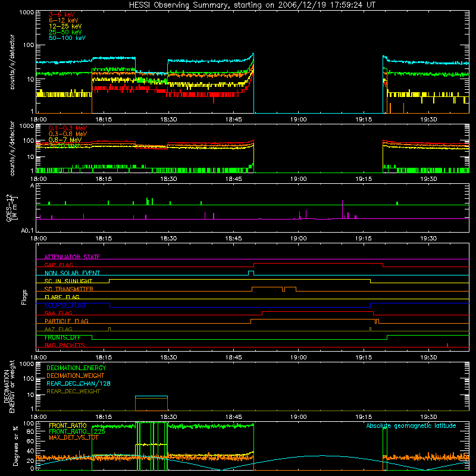Select the SC_TRANSMITTER flag label
The width and height of the screenshot is (476, 476).
coord(69,289)
